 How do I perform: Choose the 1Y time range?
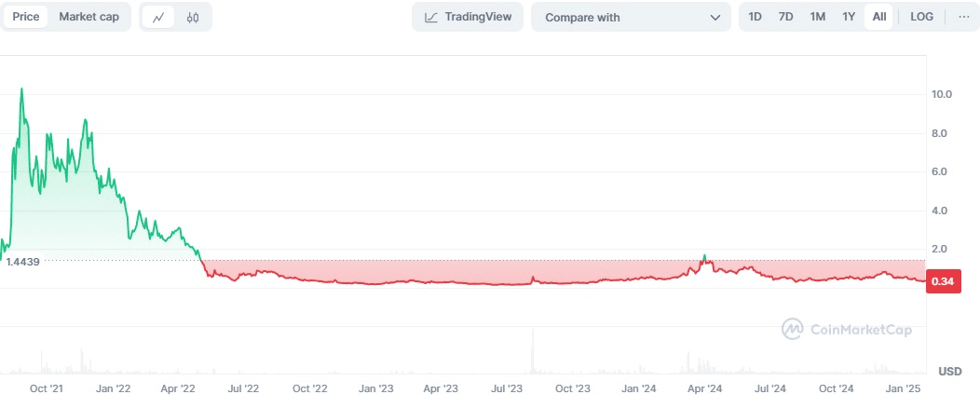click(x=849, y=17)
